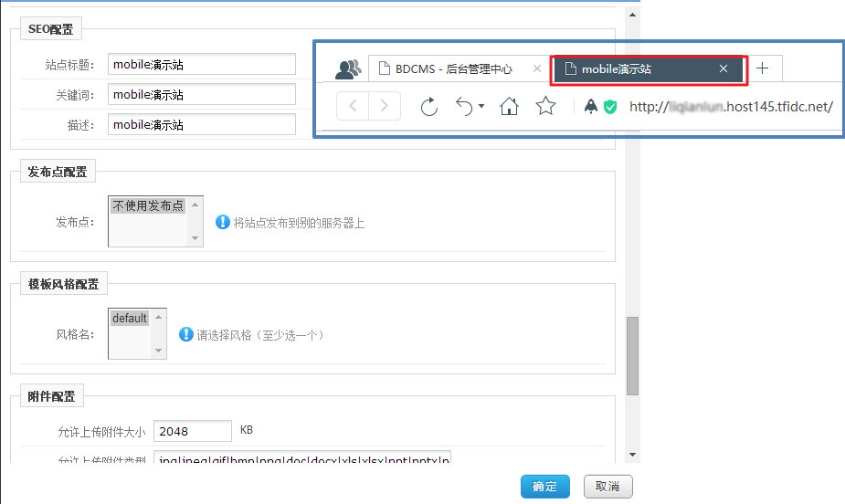Click the 附件配置 section heading

(51, 396)
